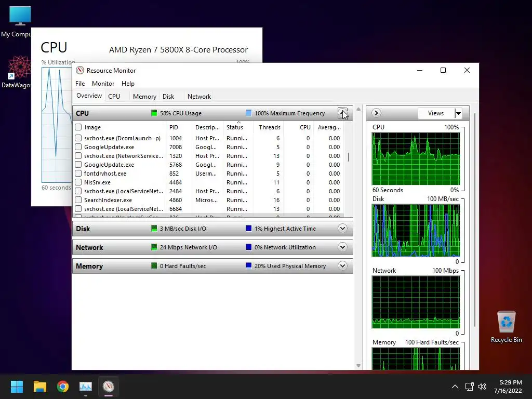
Task: Click the blue Maximum Frequency indicator square
Action: click(x=249, y=113)
